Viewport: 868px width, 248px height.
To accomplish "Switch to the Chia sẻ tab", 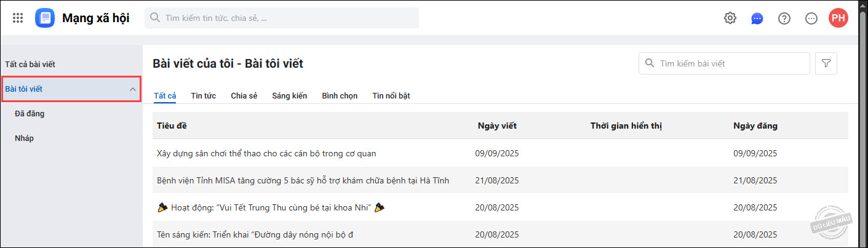I will (x=244, y=96).
